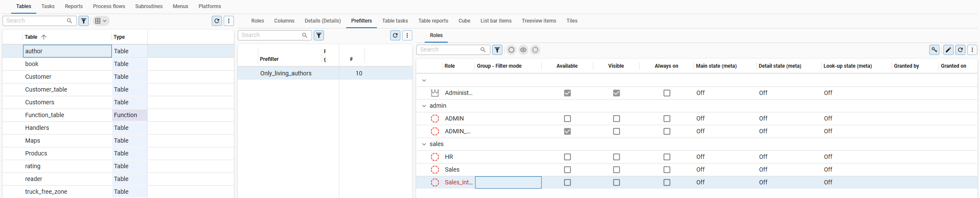This screenshot has width=980, height=198.
Task: Select the truck_free_zone table row
Action: [118, 192]
